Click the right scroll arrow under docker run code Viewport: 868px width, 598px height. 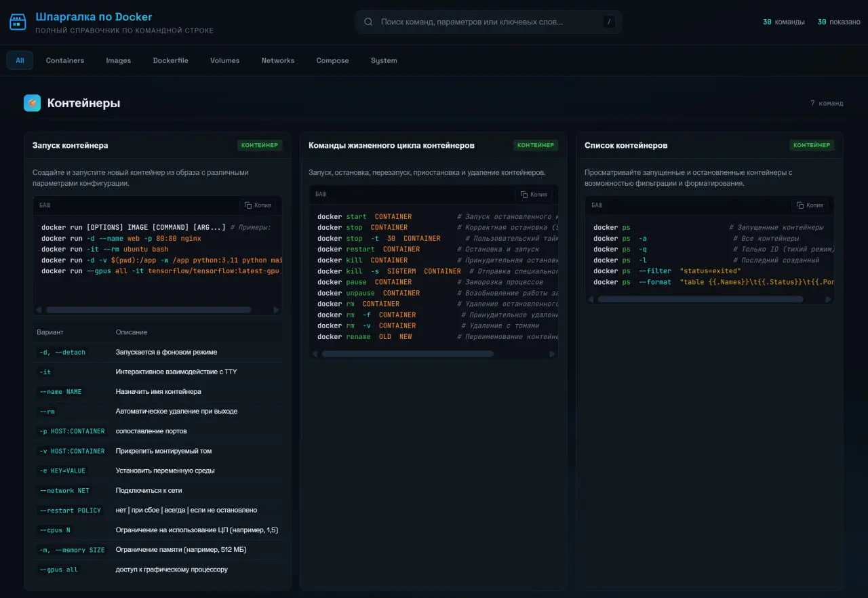click(276, 310)
